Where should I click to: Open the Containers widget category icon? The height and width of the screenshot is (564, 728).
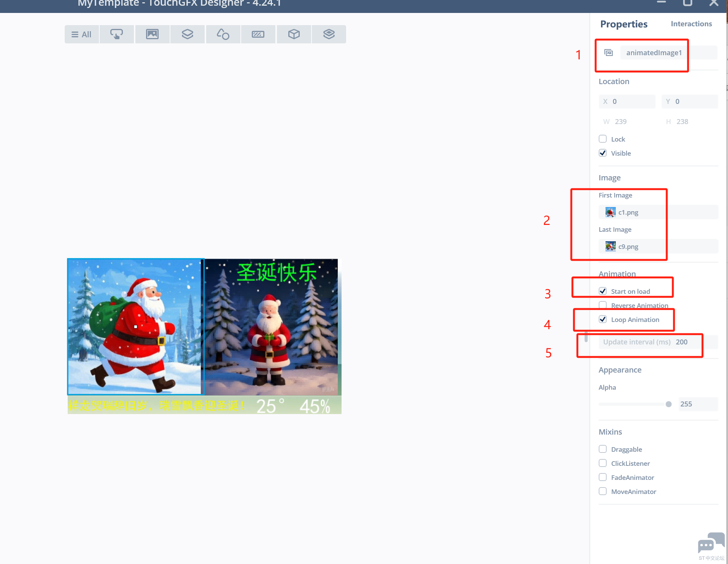[x=188, y=34]
